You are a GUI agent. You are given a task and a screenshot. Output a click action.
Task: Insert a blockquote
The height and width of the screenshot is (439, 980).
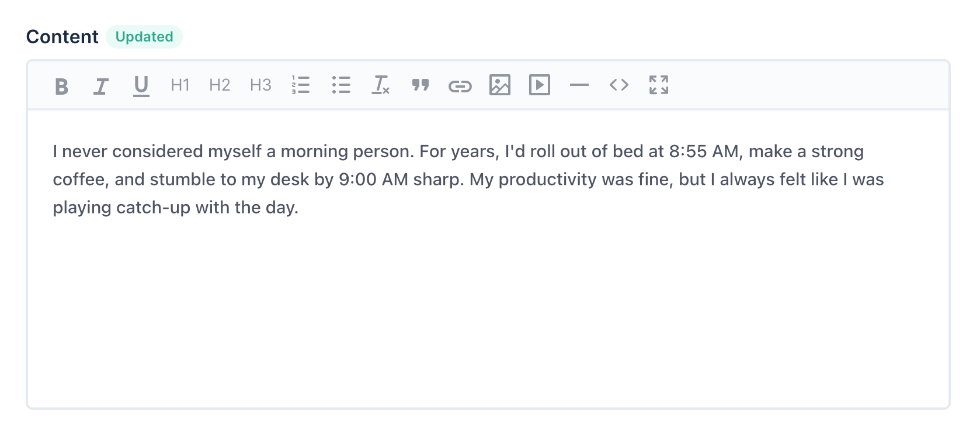click(420, 85)
